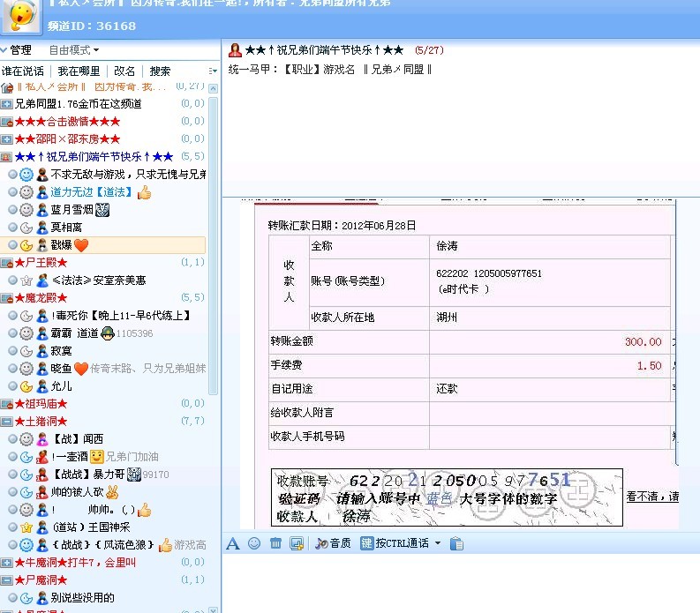Click the 搜索 search link
The image size is (700, 613).
tap(160, 71)
